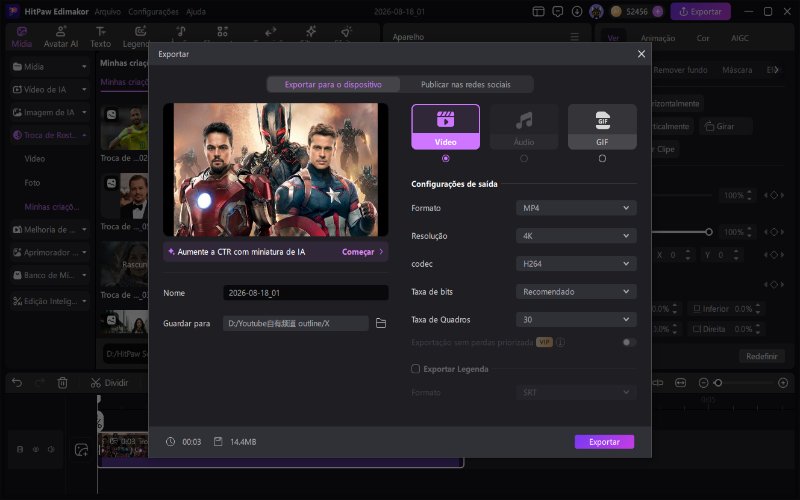800x500 pixels.
Task: Select the Vídeo export type card
Action: 445,127
